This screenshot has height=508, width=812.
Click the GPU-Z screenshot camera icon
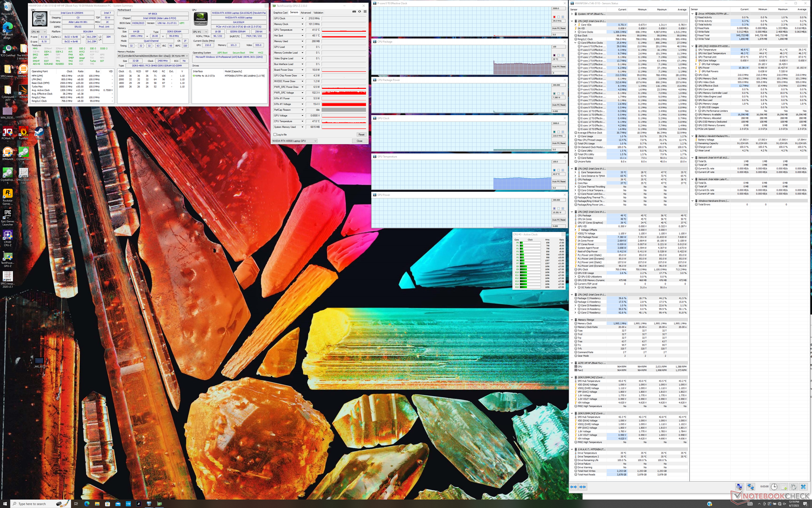354,12
